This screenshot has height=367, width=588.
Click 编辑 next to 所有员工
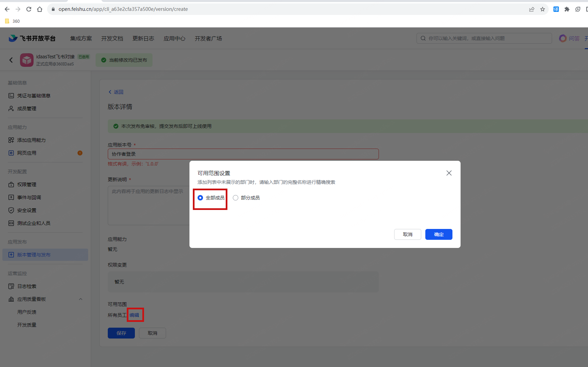click(x=134, y=315)
